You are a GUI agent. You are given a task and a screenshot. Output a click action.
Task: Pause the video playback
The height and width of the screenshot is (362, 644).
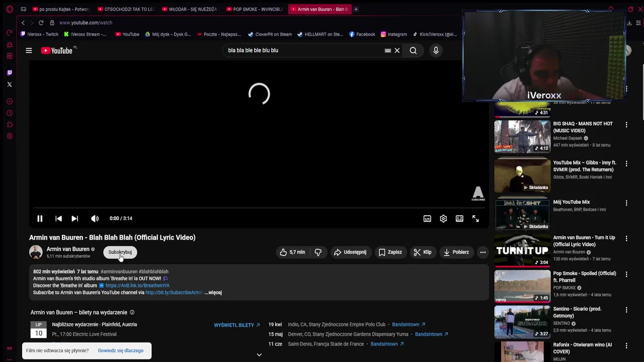coord(40,218)
